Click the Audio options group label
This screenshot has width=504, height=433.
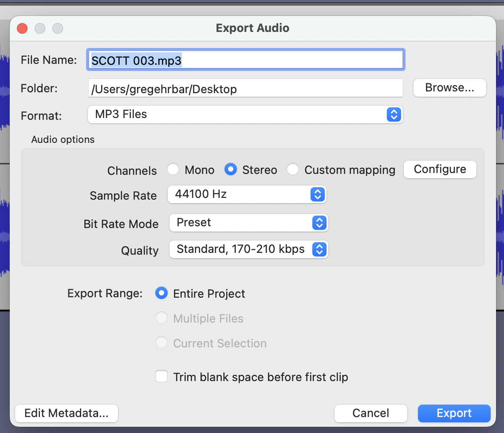[63, 139]
